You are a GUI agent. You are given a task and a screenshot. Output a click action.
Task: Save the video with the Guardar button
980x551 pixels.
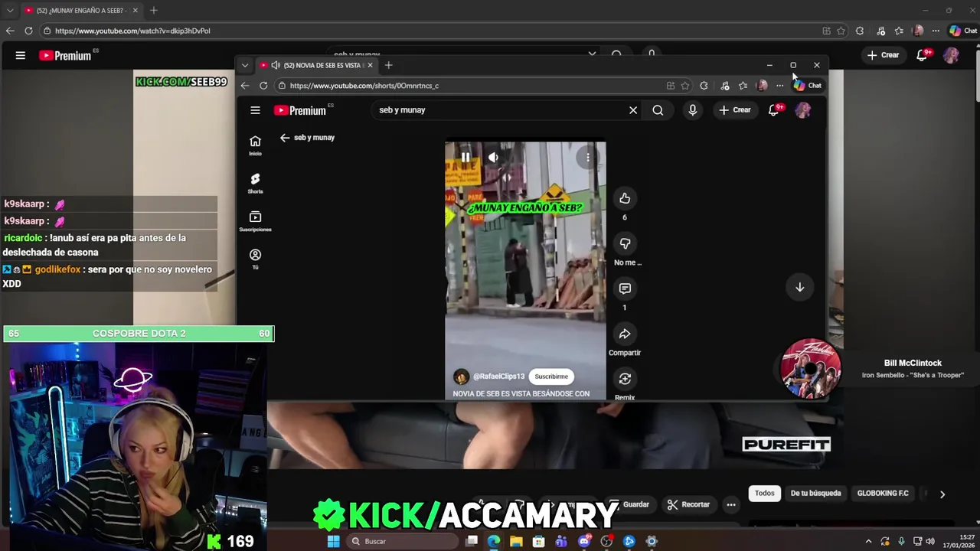point(630,504)
